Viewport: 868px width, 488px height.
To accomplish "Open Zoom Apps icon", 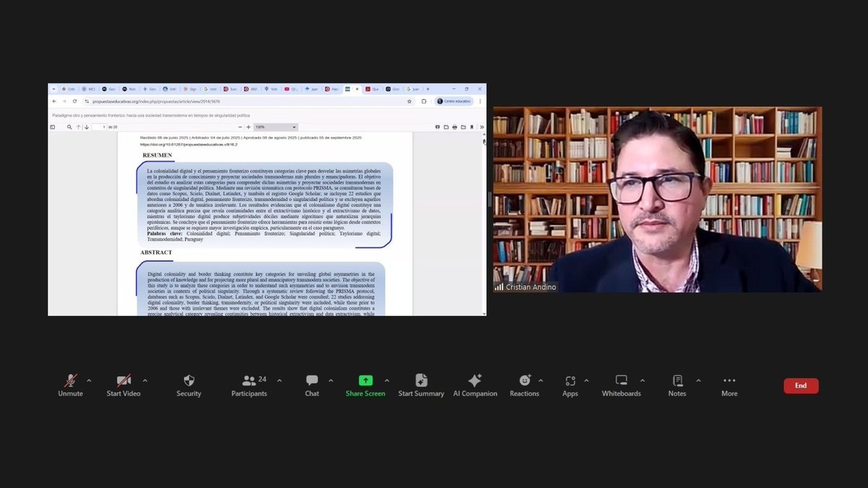I will 570,380.
